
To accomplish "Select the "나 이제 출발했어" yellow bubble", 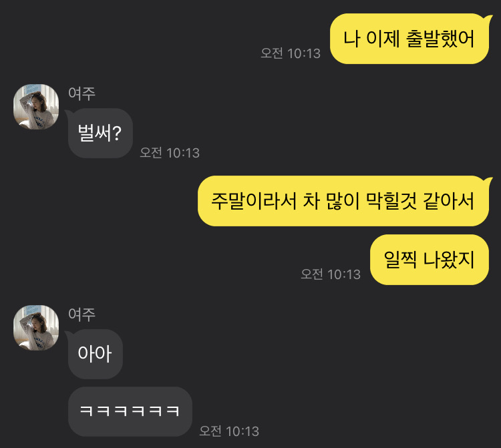I will tap(409, 39).
